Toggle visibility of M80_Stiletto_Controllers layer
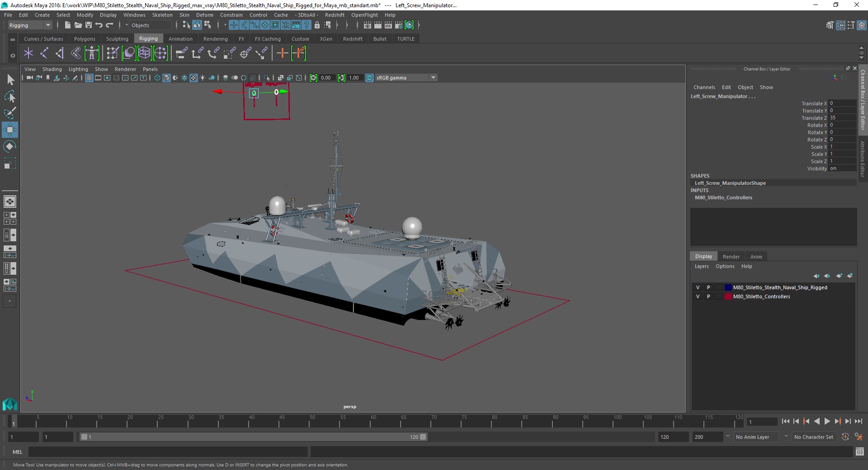The image size is (868, 470). pos(698,296)
